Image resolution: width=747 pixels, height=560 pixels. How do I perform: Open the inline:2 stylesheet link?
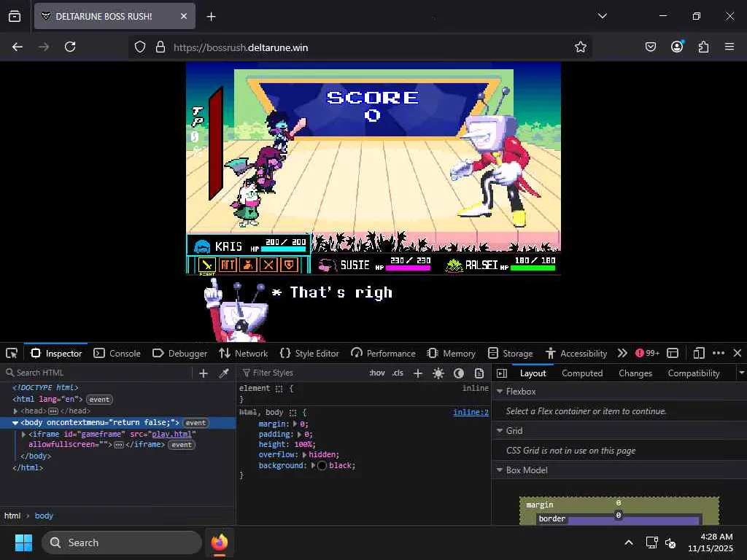click(x=471, y=413)
